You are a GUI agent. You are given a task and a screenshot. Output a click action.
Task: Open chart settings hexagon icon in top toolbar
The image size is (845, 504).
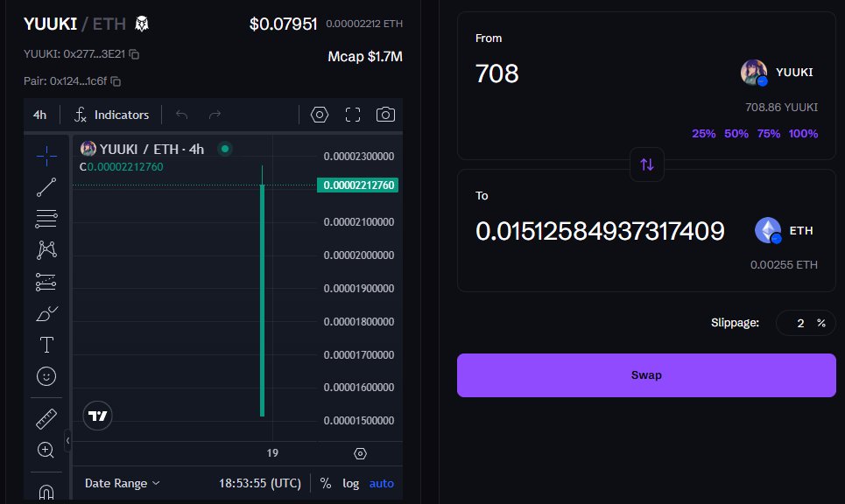(320, 115)
